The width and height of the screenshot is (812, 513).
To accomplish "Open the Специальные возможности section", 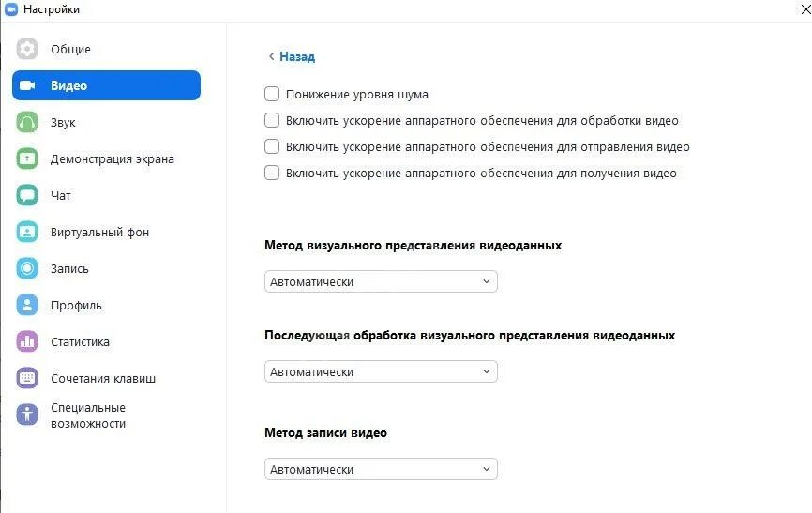I will click(87, 415).
